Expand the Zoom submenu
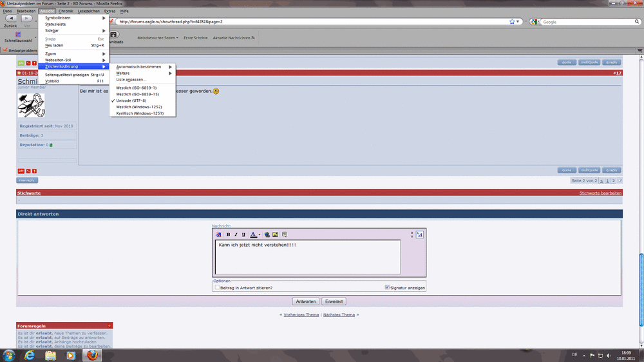The image size is (644, 362). [74, 54]
